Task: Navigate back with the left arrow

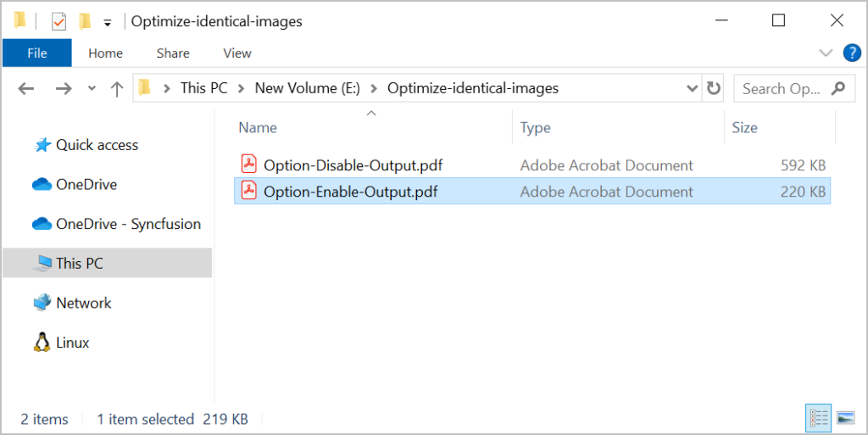Action: tap(26, 88)
